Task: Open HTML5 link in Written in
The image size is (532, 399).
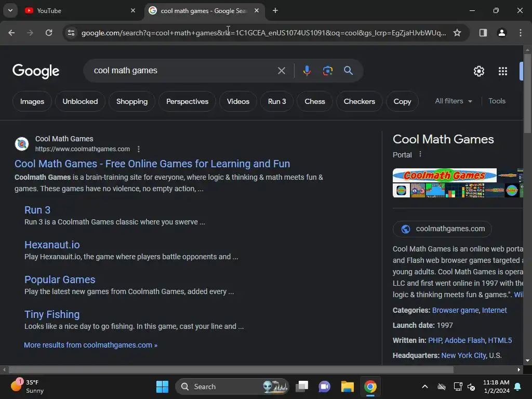Action: (x=500, y=340)
